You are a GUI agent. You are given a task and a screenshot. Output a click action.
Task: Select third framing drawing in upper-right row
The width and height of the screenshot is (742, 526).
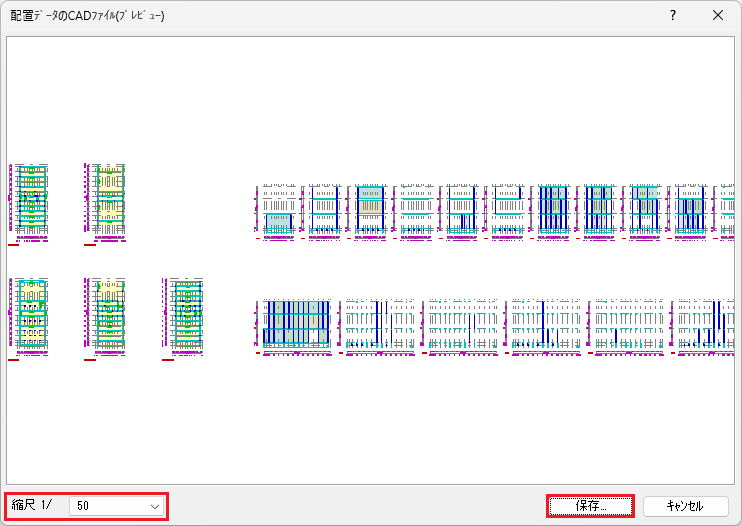point(369,210)
